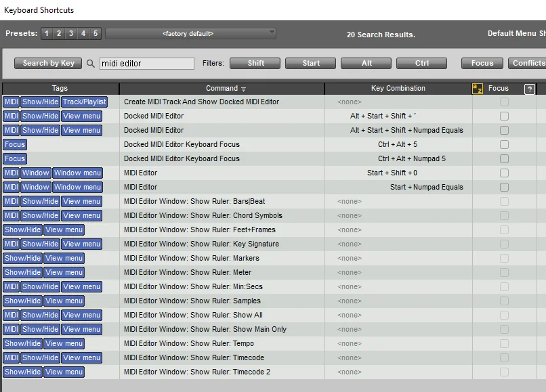Screen dimensions: 546x392
Task: Tick Focus checkbox for Start + Shift + 0 row
Action: coord(504,173)
